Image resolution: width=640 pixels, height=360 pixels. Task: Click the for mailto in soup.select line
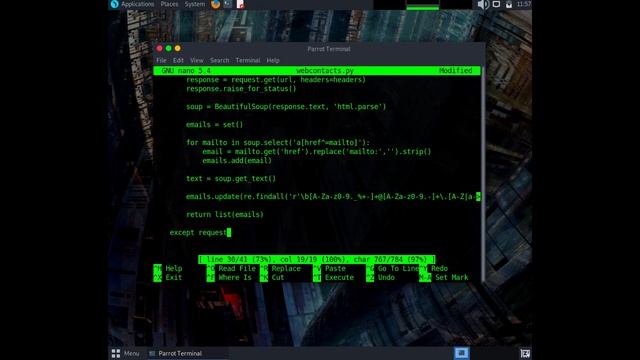(278, 142)
